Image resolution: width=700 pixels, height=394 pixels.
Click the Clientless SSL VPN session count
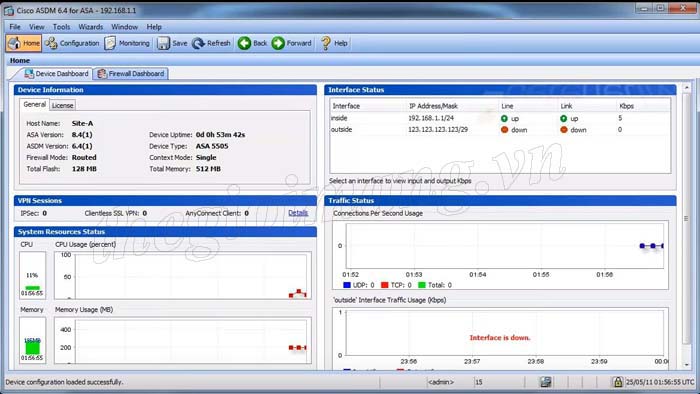145,213
